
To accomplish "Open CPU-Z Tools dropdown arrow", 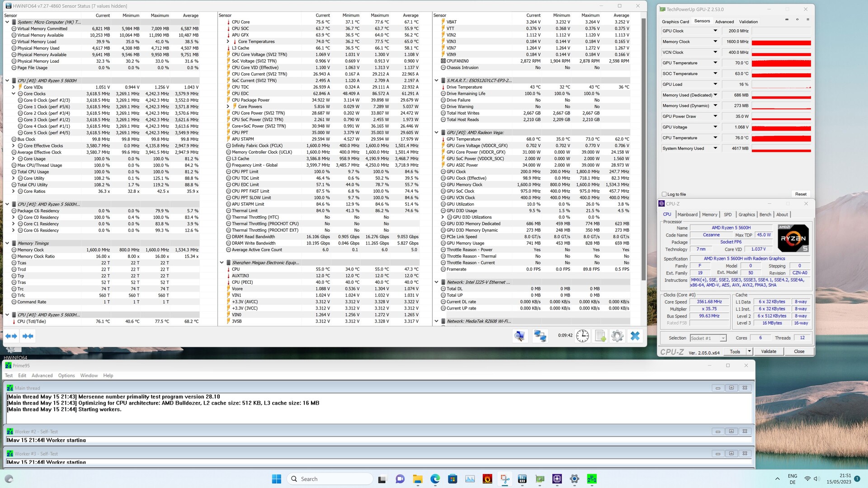I will (749, 351).
